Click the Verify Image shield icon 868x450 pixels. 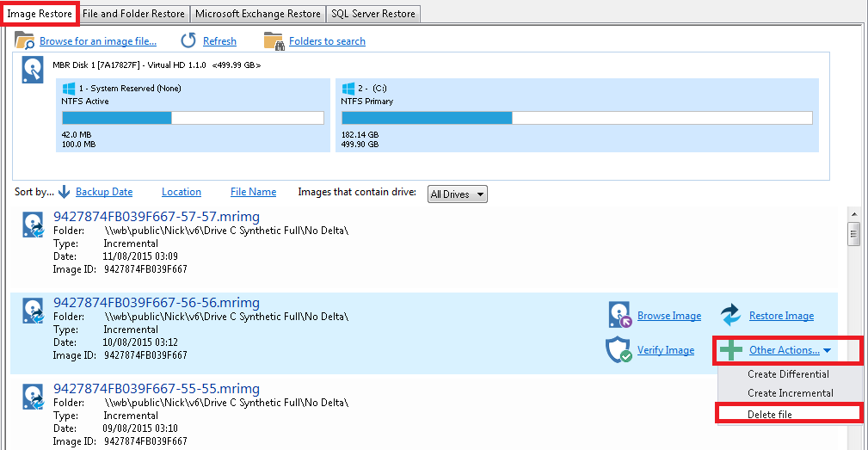pyautogui.click(x=619, y=350)
